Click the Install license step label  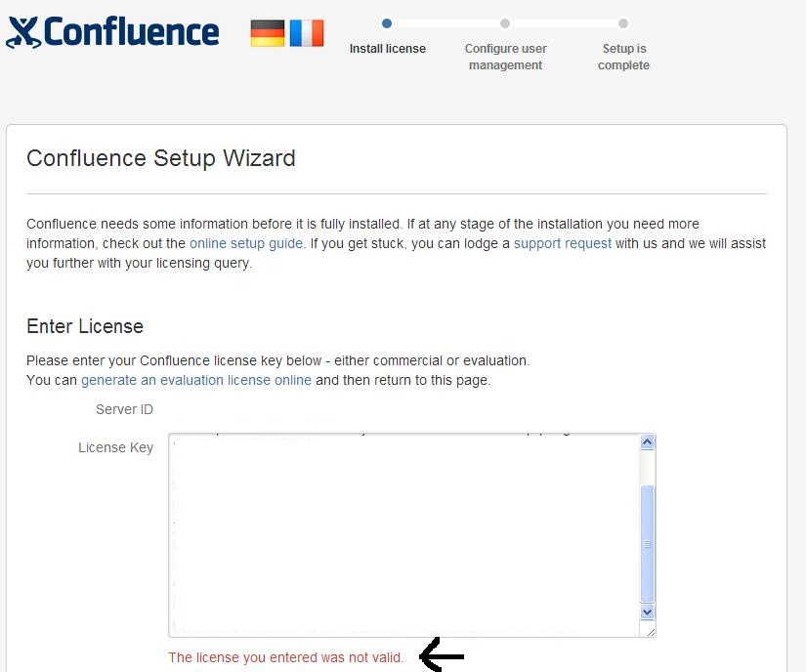coord(388,48)
